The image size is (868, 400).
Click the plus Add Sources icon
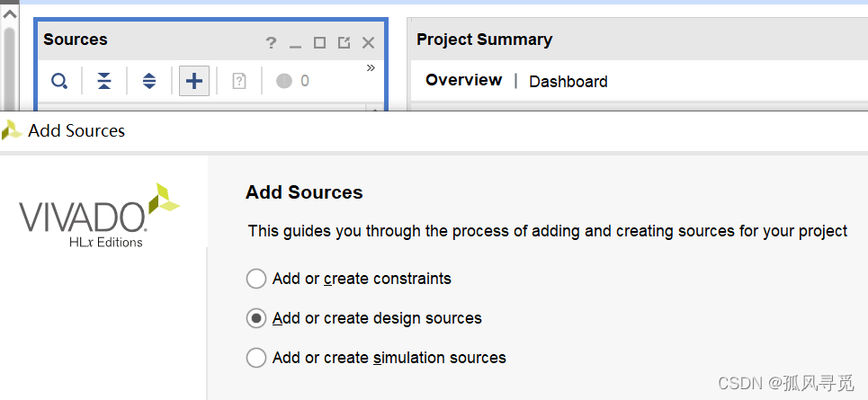click(194, 81)
